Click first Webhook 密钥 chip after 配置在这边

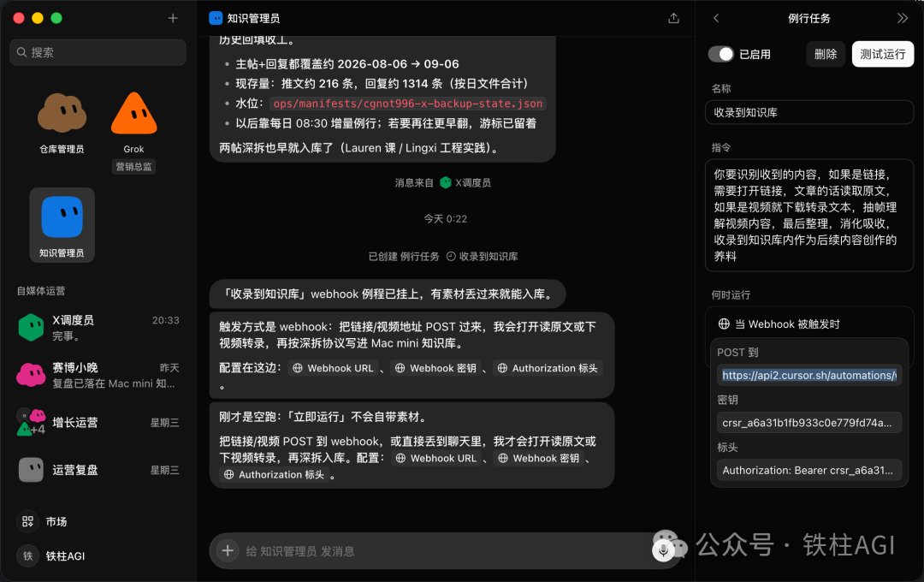coord(436,368)
